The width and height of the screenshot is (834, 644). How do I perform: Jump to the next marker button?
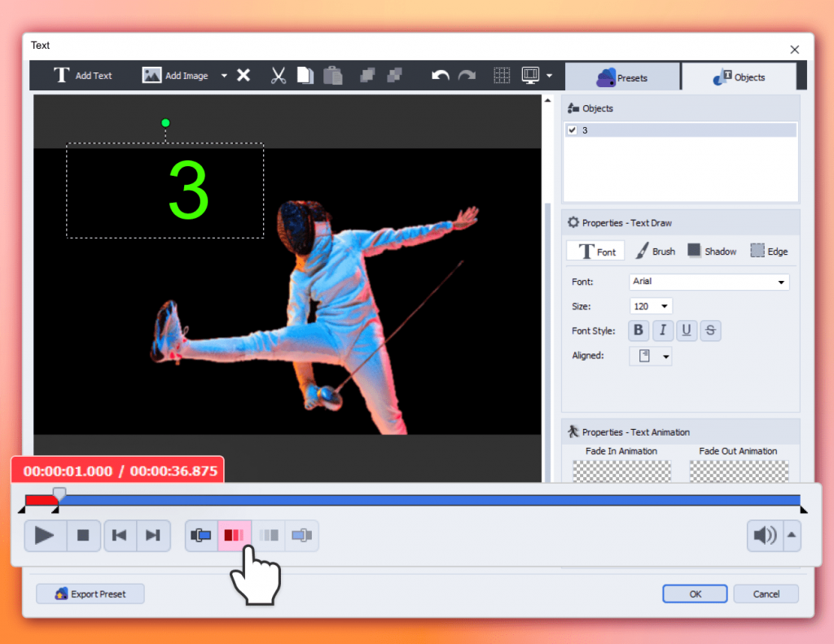click(x=153, y=536)
